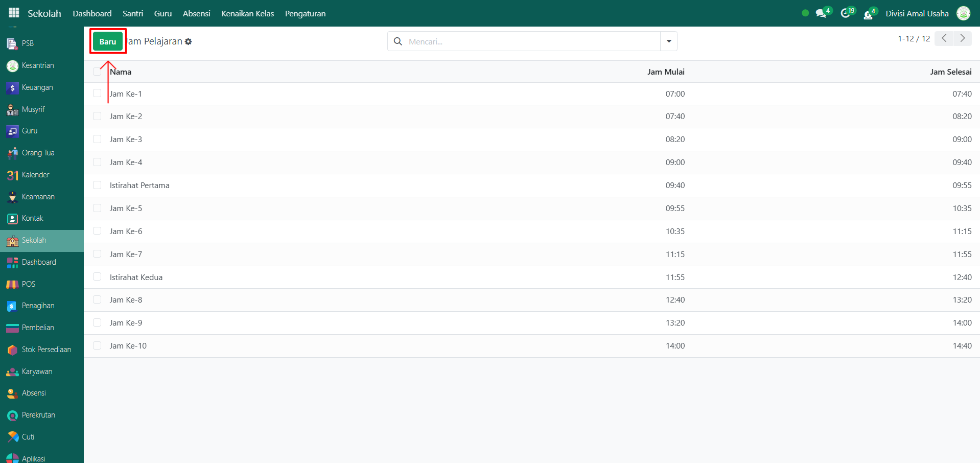Open the Pengaturan menu
Viewport: 980px width, 463px height.
305,14
